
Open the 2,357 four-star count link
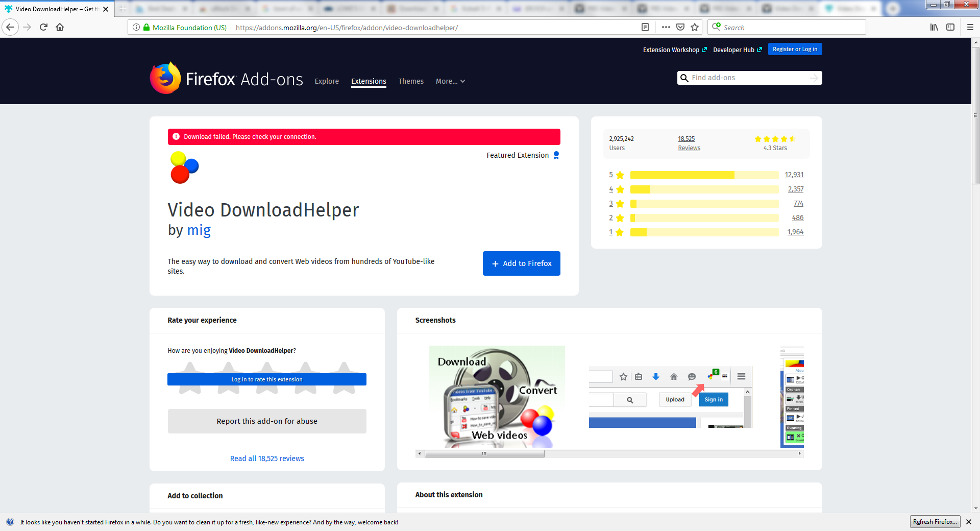tap(796, 189)
